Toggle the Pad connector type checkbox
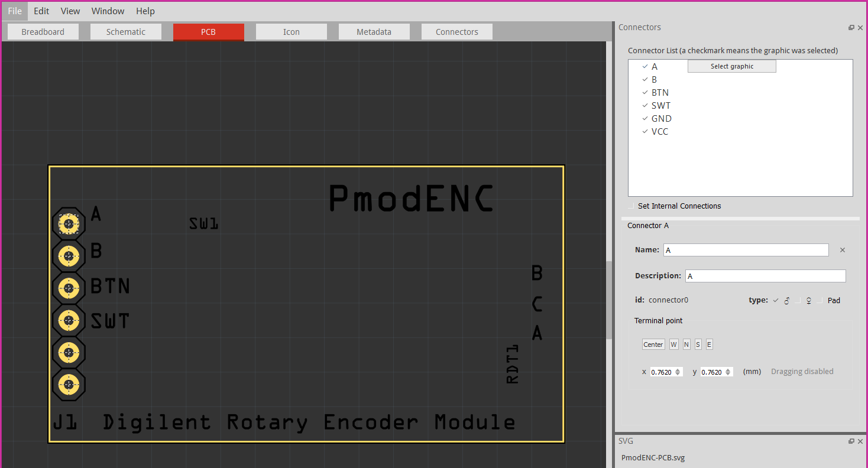868x468 pixels. 821,301
